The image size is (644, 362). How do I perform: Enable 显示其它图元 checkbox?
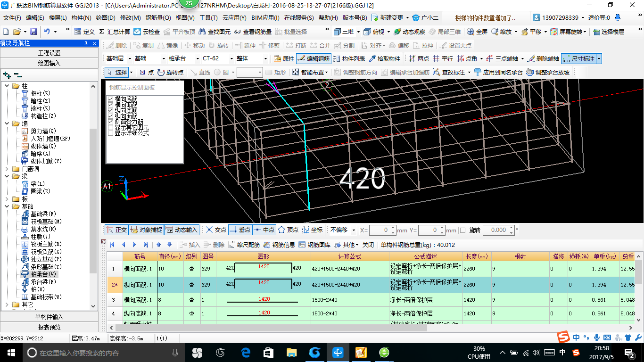110,128
